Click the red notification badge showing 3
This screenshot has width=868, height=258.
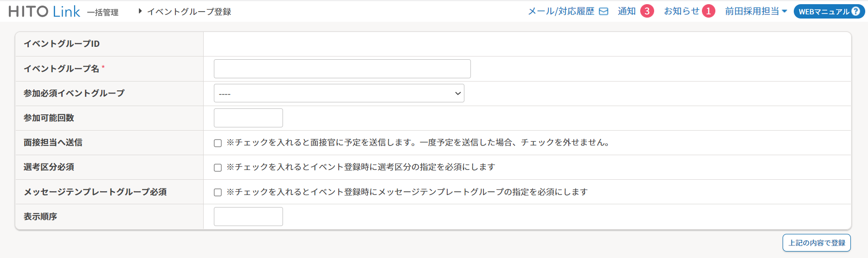647,11
